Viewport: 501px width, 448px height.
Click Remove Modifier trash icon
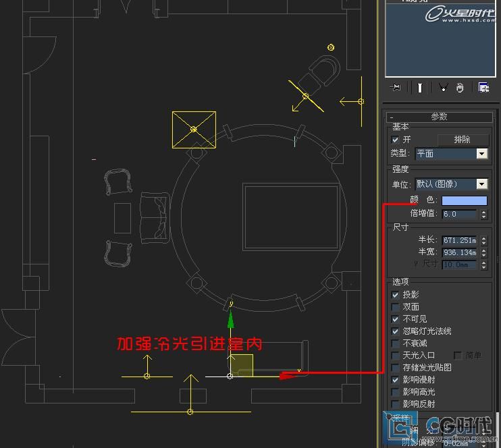(460, 88)
